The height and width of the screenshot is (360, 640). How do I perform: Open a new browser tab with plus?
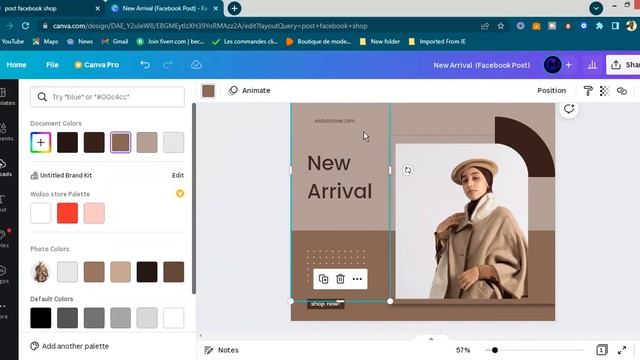(x=234, y=8)
